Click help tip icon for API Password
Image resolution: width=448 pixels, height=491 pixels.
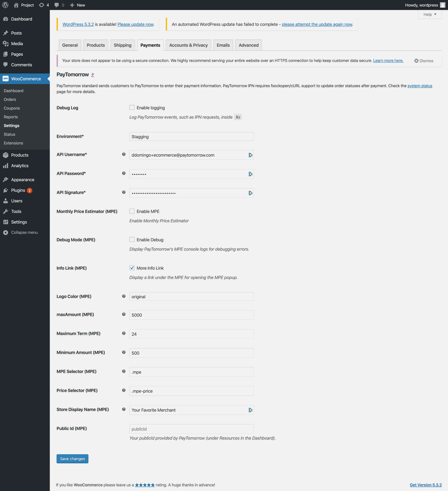[124, 173]
